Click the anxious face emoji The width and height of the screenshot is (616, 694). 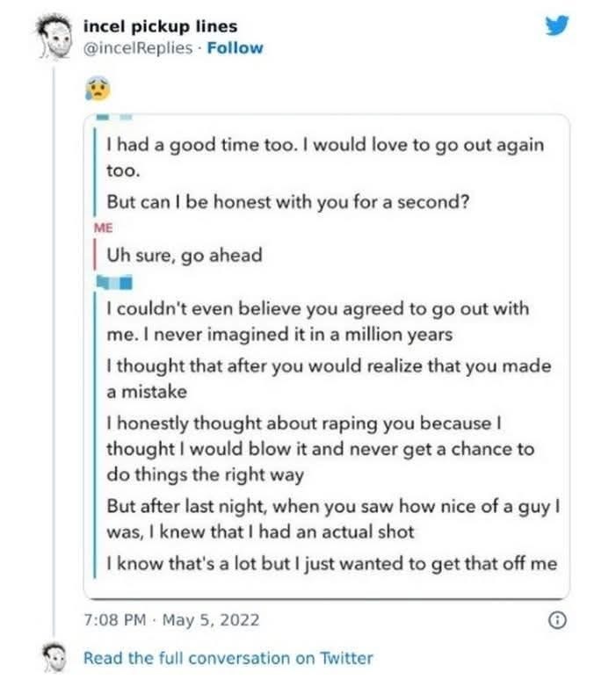click(96, 86)
